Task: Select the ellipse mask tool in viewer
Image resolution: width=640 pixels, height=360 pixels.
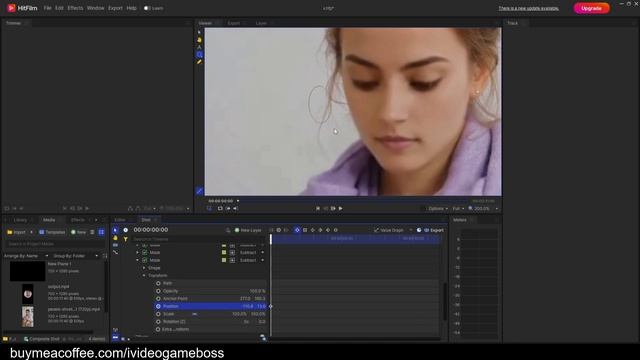Action: point(199,54)
